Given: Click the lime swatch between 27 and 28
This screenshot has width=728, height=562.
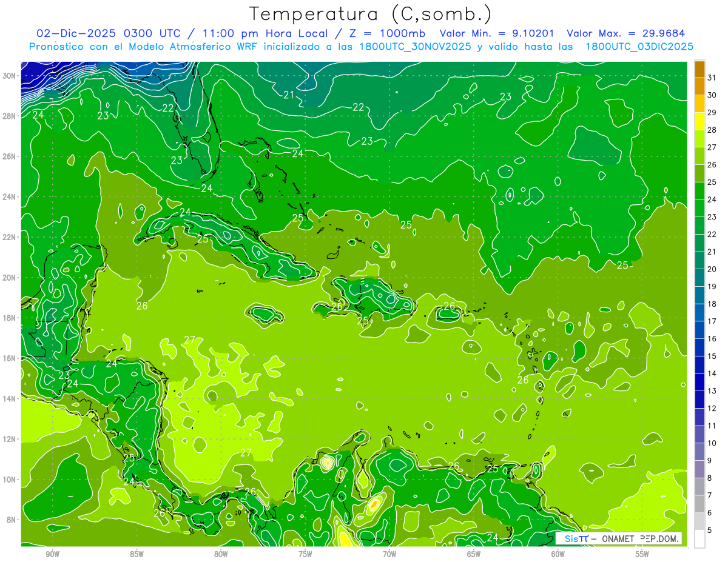Looking at the screenshot, I should click(699, 139).
